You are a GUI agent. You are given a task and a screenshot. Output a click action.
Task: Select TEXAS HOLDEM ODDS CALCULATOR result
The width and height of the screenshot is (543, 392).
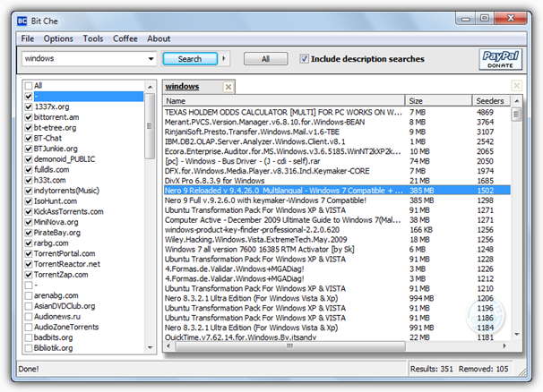(337, 112)
